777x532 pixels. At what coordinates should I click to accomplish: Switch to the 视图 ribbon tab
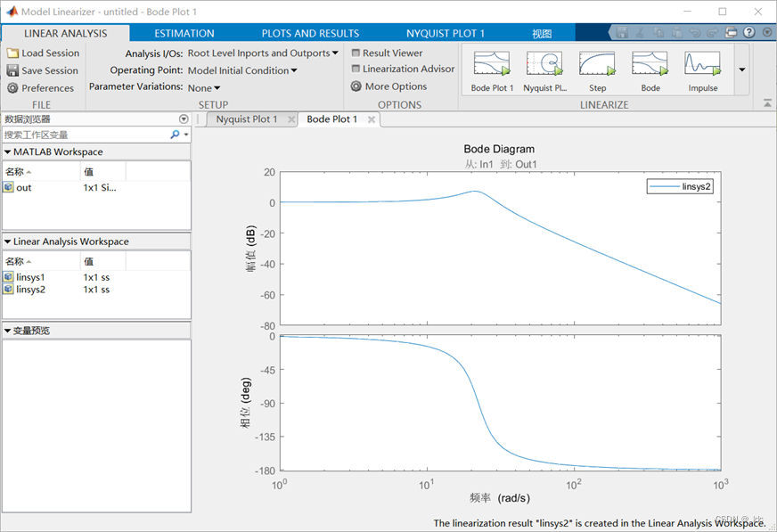coord(542,34)
